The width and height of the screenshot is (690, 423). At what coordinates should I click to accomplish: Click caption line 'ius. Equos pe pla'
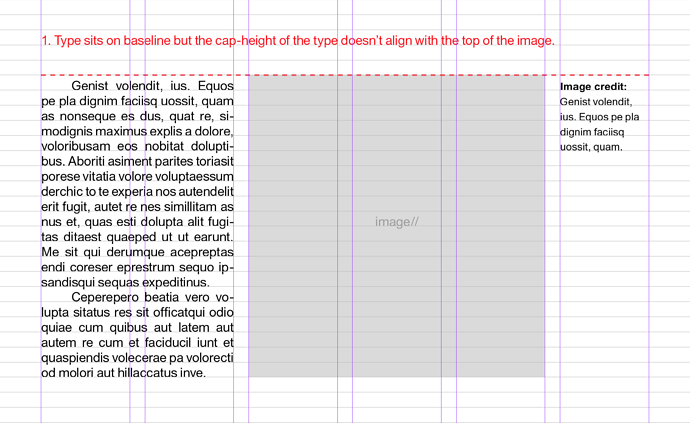(599, 117)
